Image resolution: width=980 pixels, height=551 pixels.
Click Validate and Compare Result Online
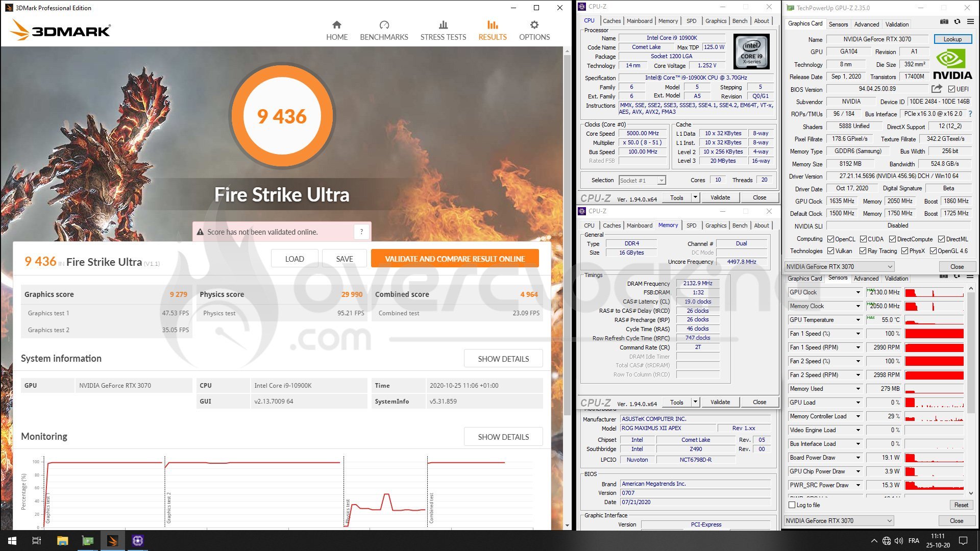(455, 259)
